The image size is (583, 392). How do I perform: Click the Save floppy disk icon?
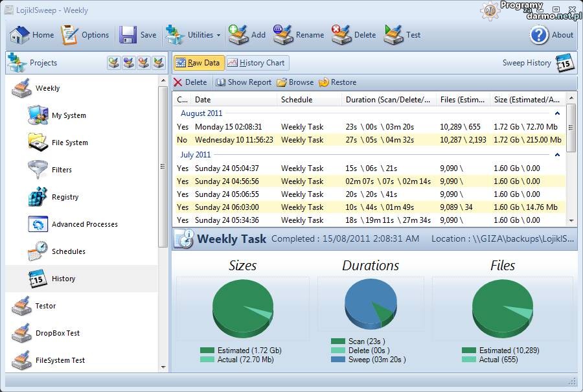[128, 35]
